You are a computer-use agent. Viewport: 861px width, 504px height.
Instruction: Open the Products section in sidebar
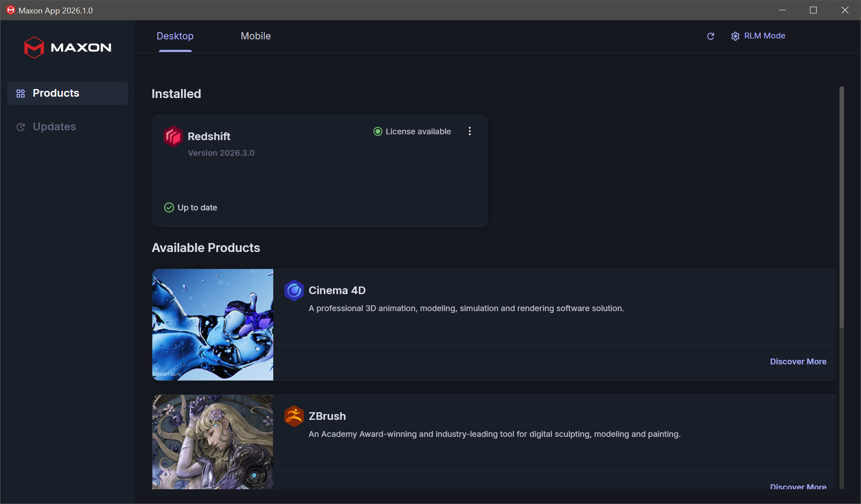click(x=68, y=93)
